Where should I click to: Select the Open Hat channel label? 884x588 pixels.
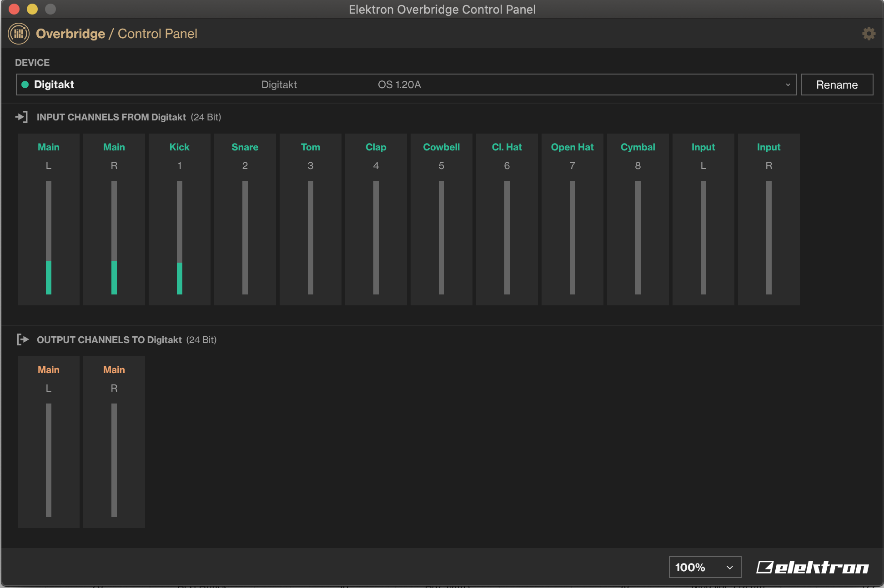[572, 147]
